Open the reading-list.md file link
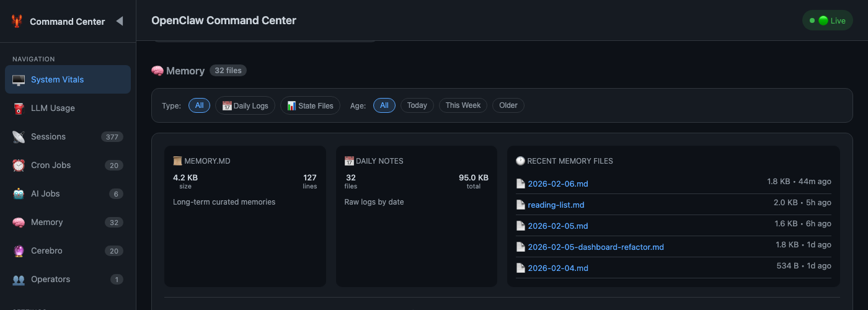Viewport: 868px width, 310px height. (x=556, y=205)
